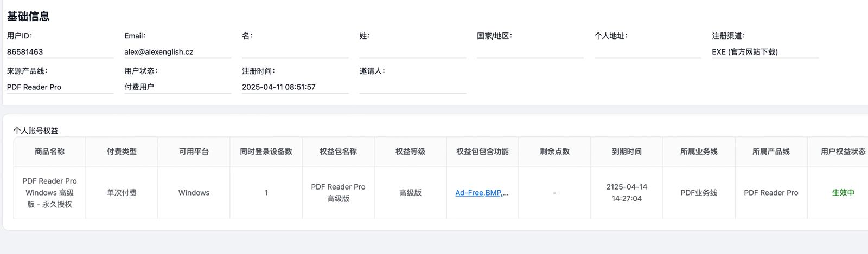Image resolution: width=868 pixels, height=254 pixels.
Task: Click the Email field with alex@alexenglish.cz
Action: coord(177,52)
